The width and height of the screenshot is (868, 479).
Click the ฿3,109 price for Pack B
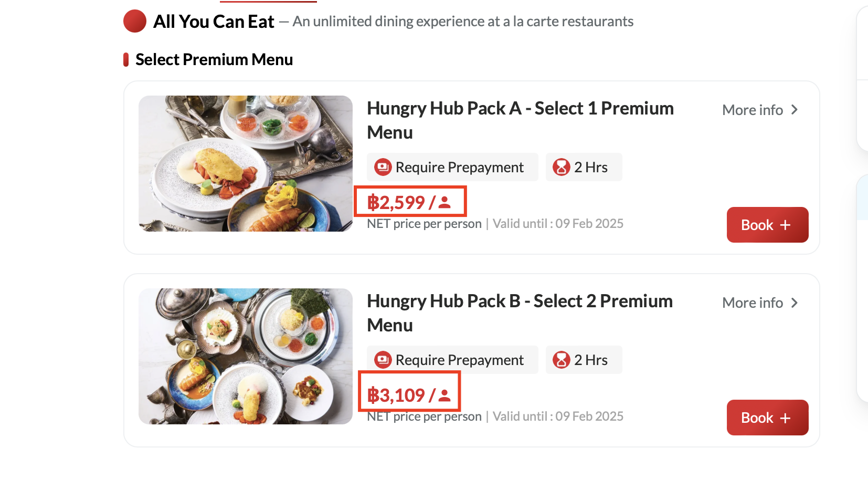coord(397,395)
